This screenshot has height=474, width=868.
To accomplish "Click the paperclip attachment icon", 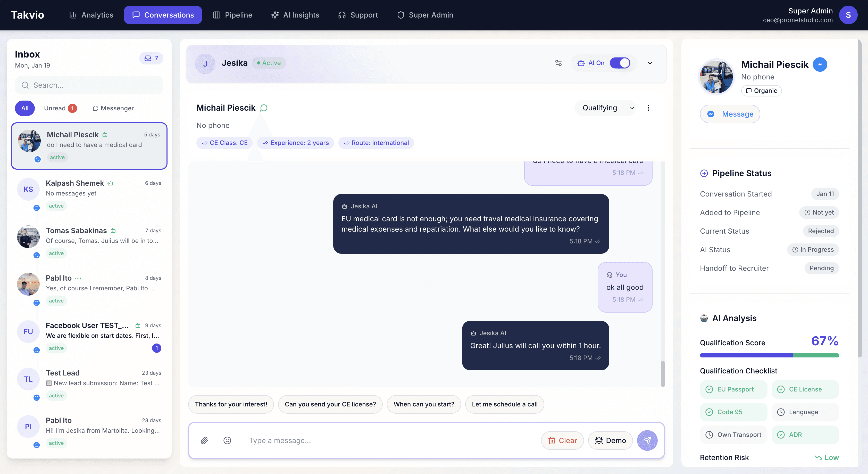I will [x=204, y=440].
